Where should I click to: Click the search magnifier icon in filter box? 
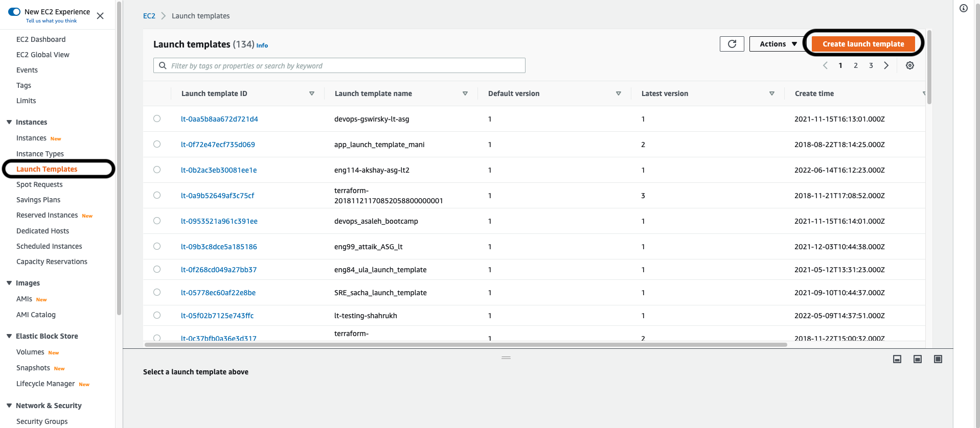pos(163,65)
